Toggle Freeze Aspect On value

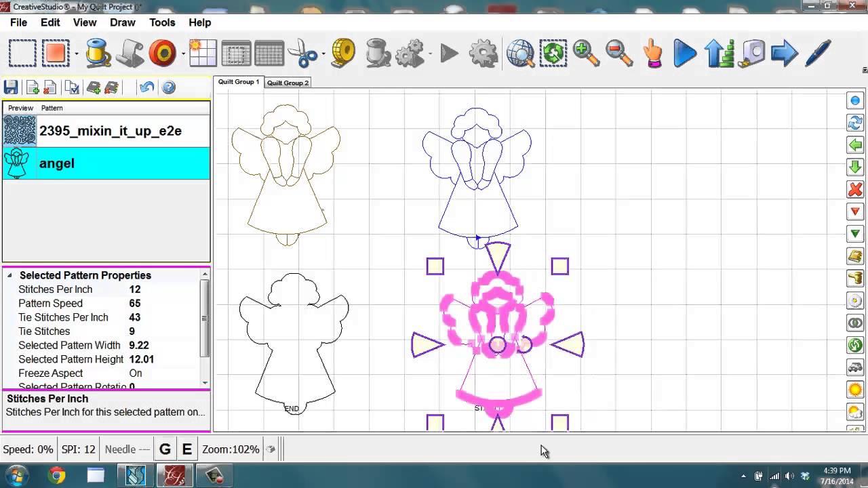pyautogui.click(x=136, y=373)
